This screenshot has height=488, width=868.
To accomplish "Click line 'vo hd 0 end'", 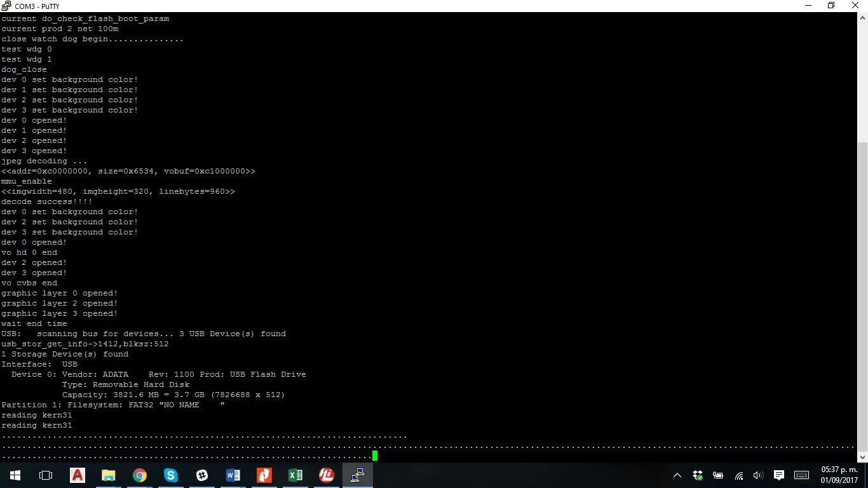I will (29, 252).
